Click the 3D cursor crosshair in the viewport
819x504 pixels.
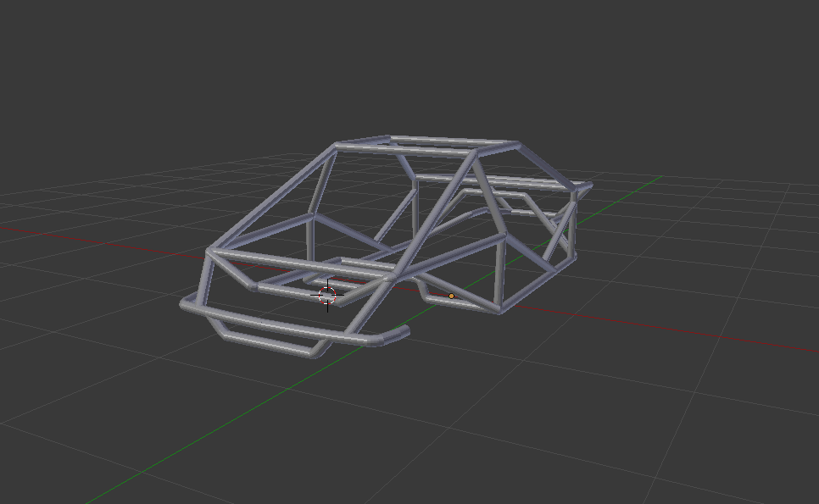(327, 296)
